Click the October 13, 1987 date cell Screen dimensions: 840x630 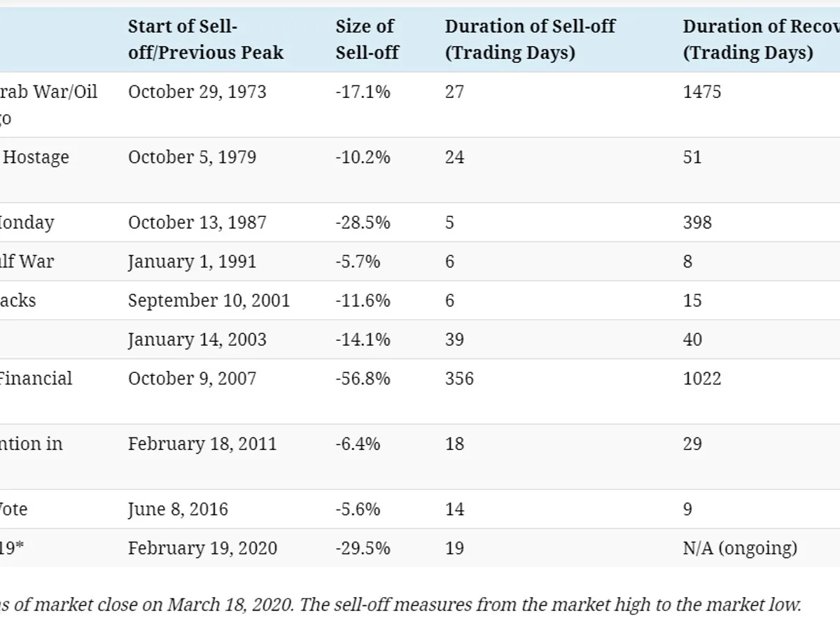pos(197,223)
